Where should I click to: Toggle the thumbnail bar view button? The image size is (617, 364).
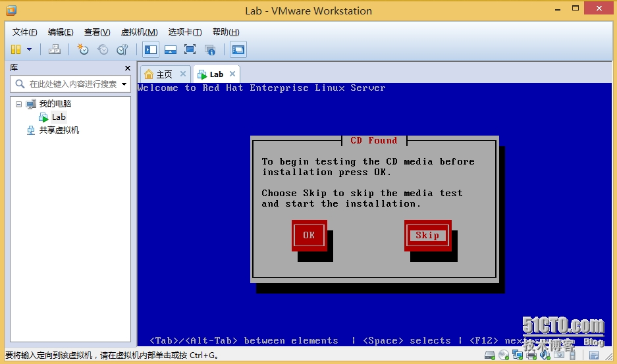click(171, 49)
